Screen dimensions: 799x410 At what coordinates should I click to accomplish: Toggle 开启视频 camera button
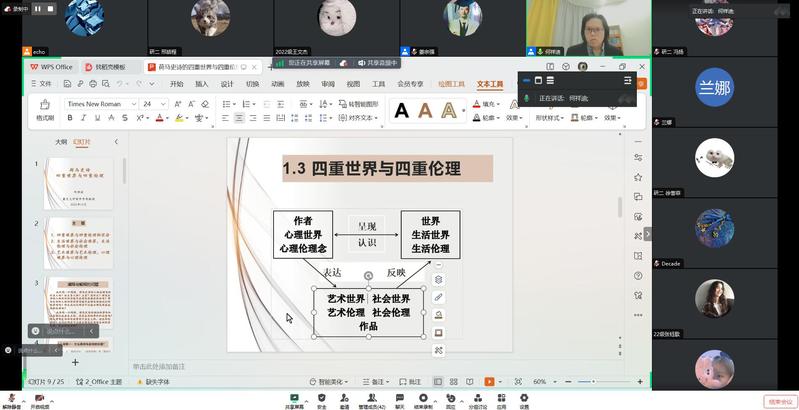pyautogui.click(x=40, y=400)
